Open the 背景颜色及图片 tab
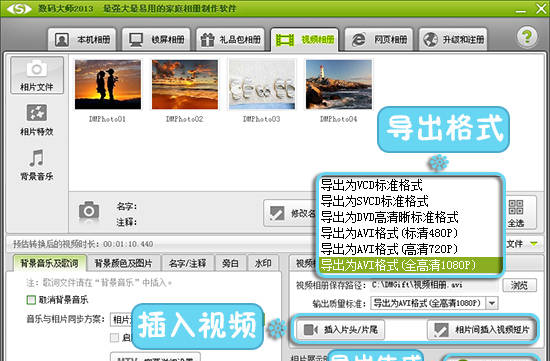550x361 pixels. (x=123, y=263)
